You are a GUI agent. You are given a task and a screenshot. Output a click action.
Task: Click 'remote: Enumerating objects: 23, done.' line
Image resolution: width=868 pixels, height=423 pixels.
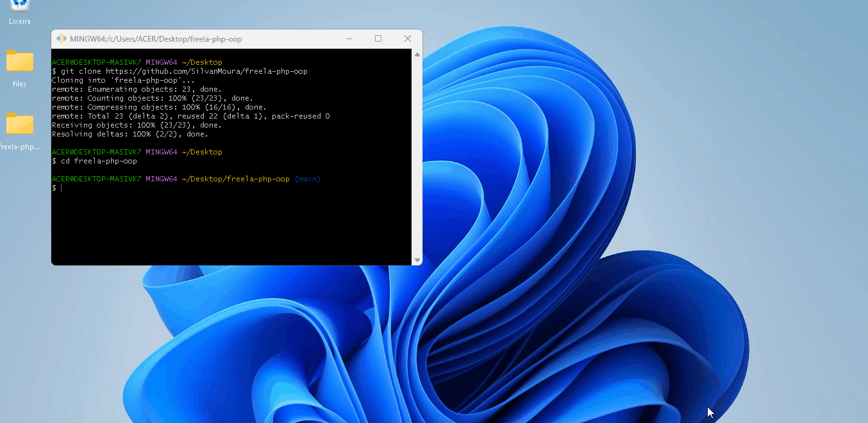click(x=137, y=89)
